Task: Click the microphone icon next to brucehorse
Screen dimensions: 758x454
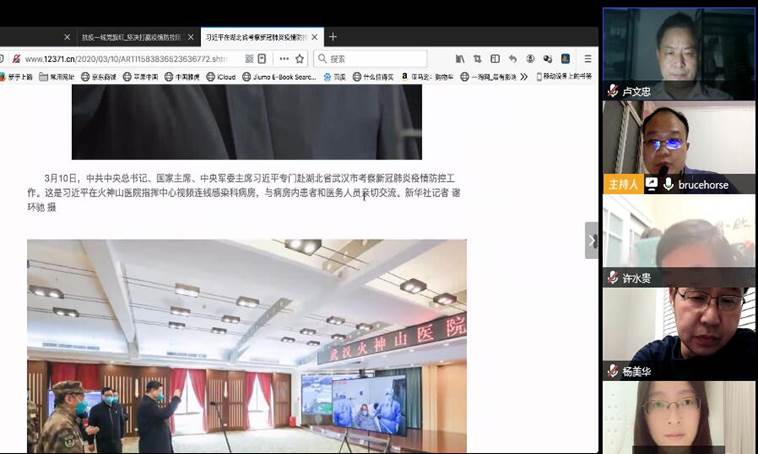Action: [x=667, y=184]
